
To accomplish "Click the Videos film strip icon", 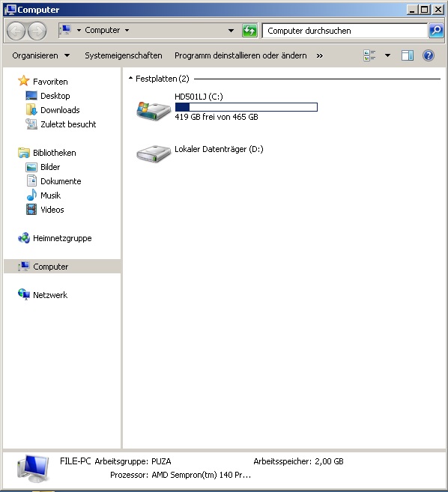I will point(31,209).
